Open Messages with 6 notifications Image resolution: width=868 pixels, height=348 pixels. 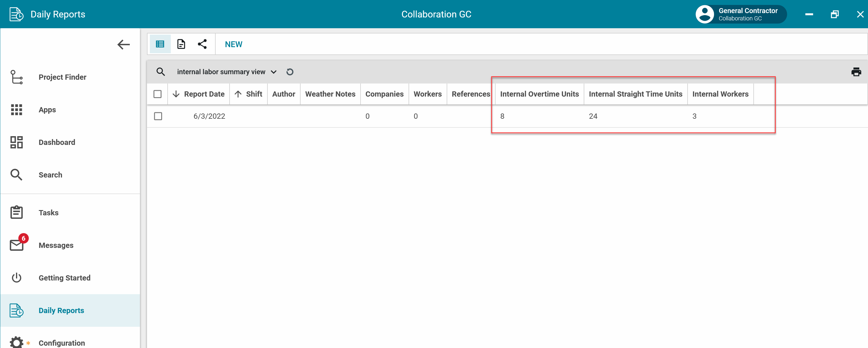(56, 245)
